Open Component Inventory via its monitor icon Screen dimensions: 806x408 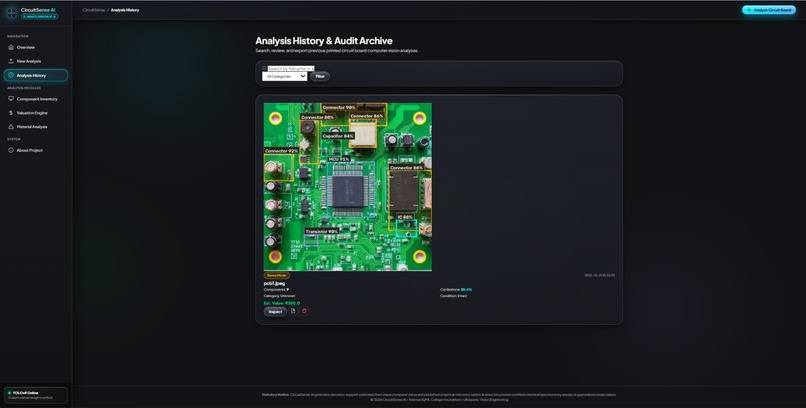(x=11, y=99)
